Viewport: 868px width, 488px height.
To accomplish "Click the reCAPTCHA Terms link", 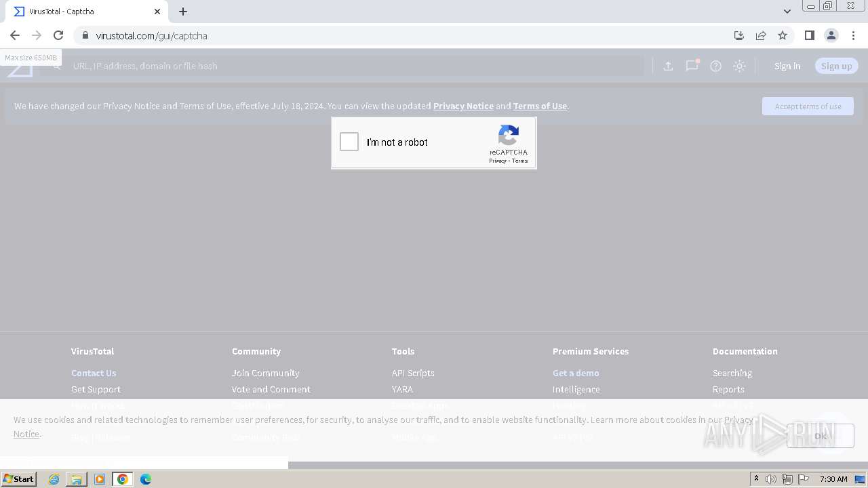I will click(520, 161).
